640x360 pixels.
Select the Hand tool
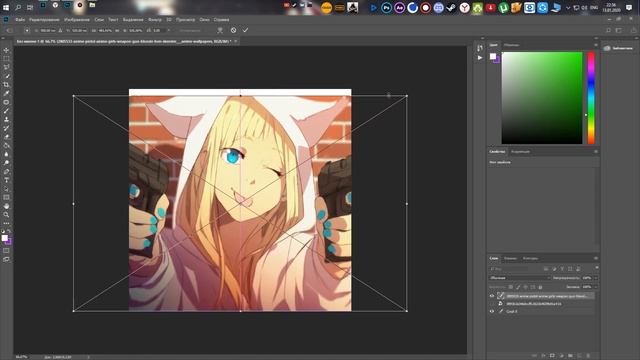point(6,206)
